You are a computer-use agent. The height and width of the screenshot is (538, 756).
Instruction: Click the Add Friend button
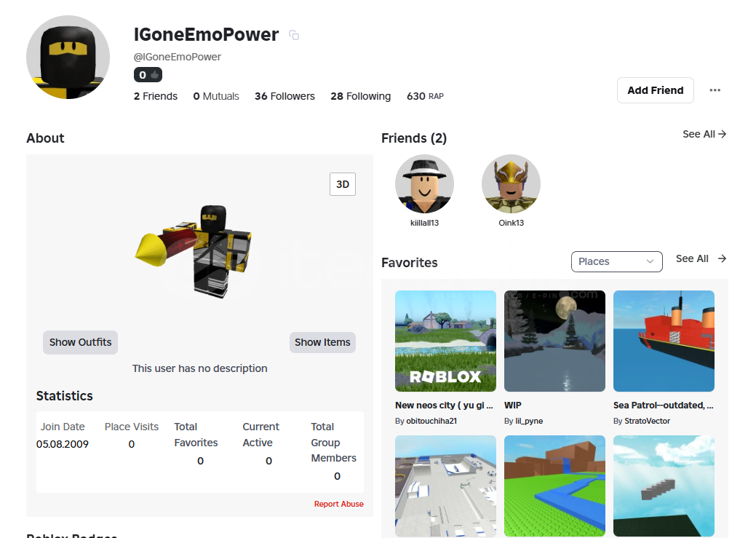pyautogui.click(x=656, y=90)
